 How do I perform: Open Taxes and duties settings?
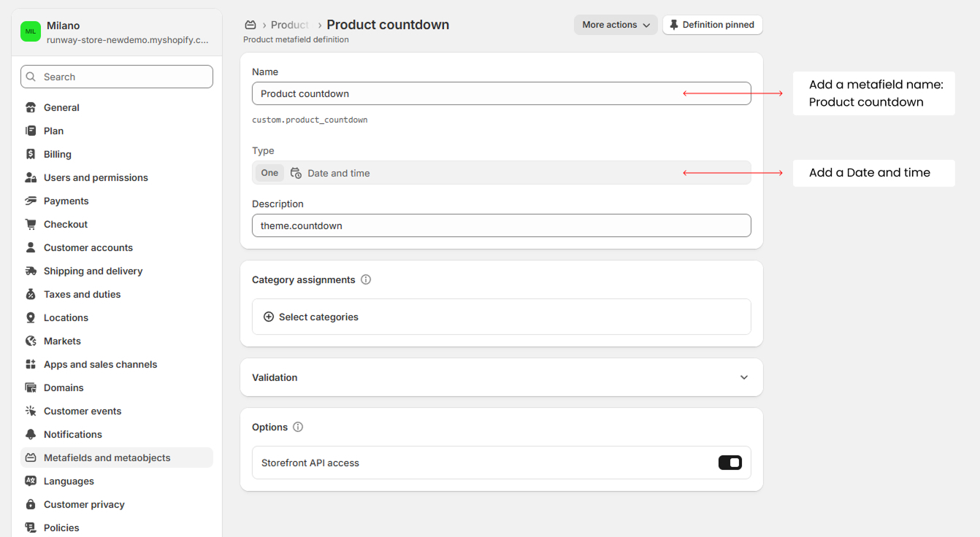tap(82, 294)
